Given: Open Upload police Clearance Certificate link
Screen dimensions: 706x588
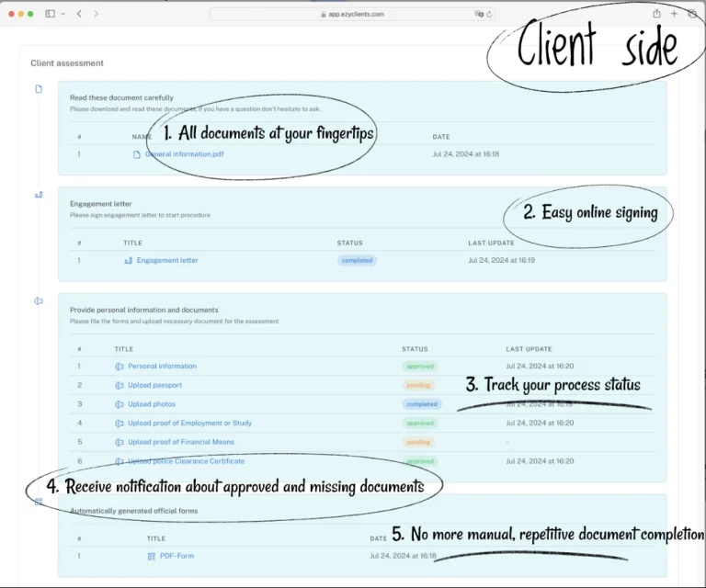Looking at the screenshot, I should 186,461.
